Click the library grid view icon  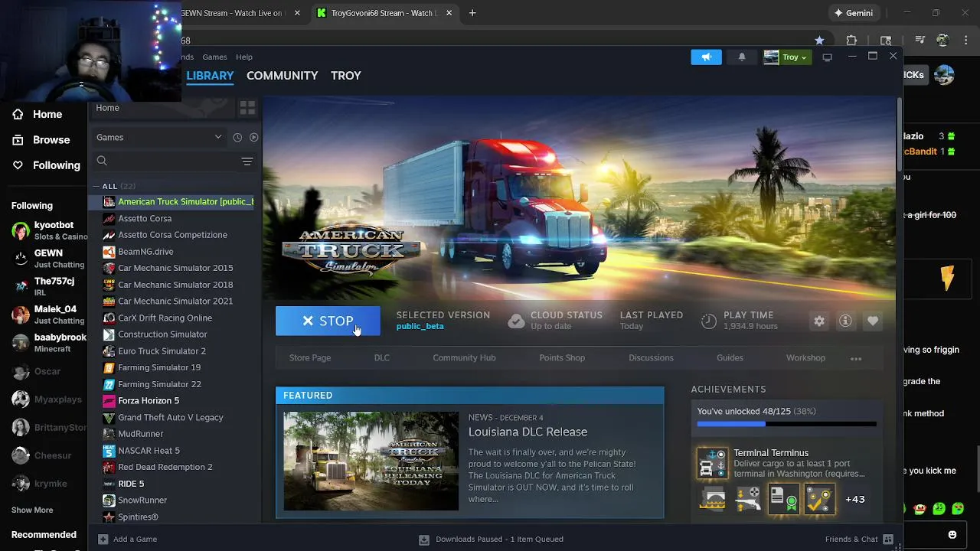(247, 108)
